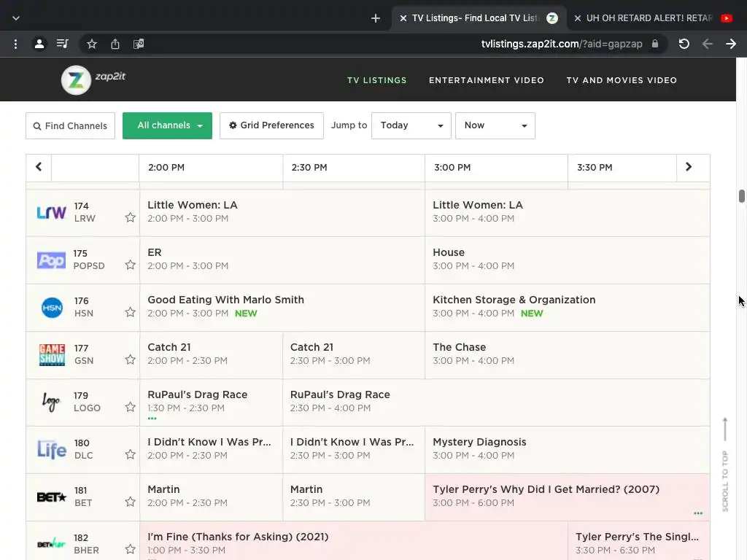
Task: Open a new tab with the plus icon
Action: [x=376, y=18]
